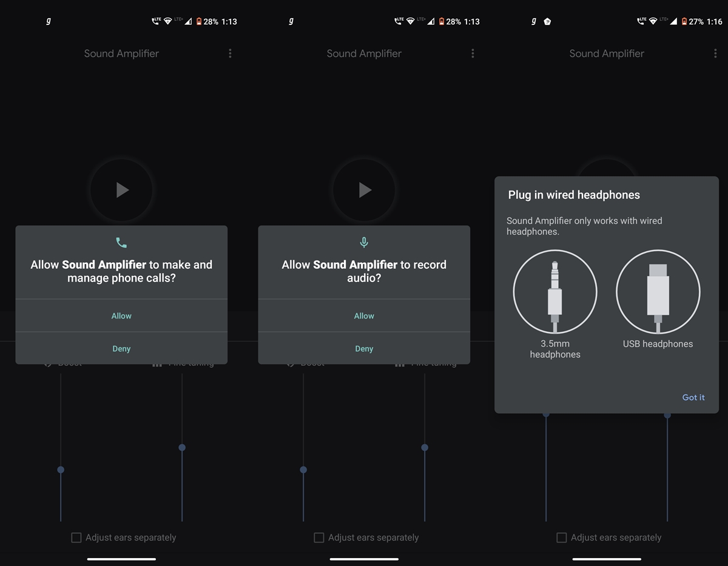Deny Sound Amplifier record audio permission

pos(364,348)
